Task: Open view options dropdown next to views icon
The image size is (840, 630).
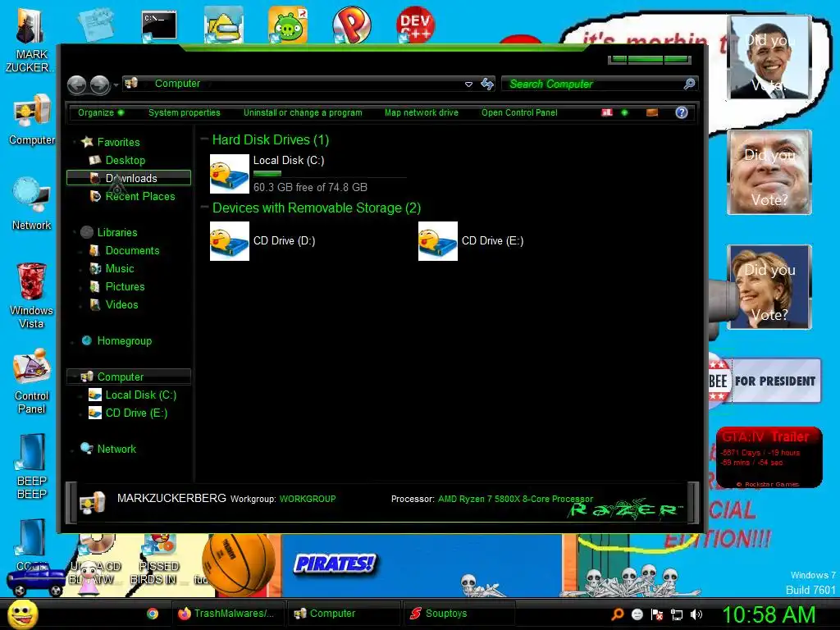Action: (x=624, y=112)
